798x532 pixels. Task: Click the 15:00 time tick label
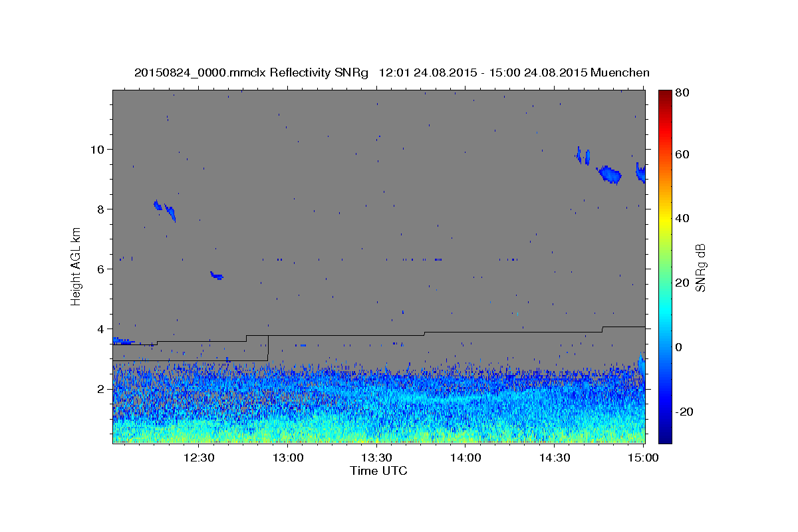(643, 458)
